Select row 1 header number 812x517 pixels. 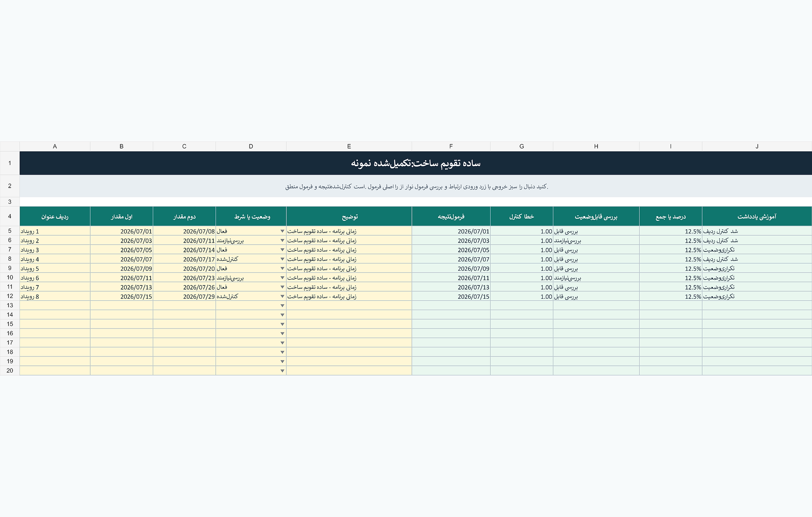pos(10,163)
